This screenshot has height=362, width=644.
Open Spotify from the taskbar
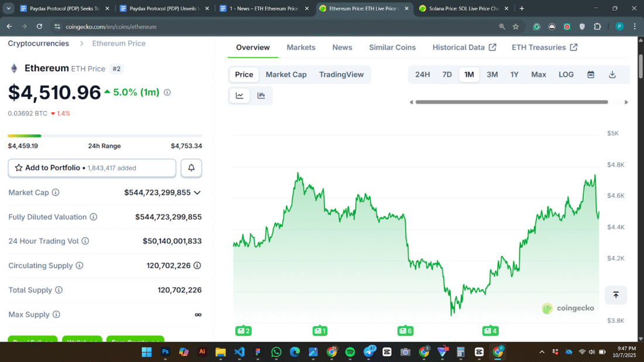tap(350, 352)
